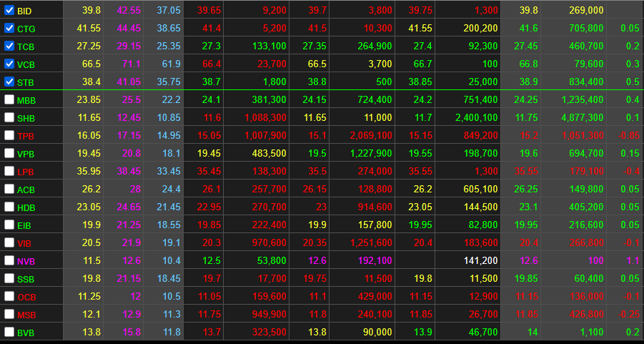Check the TPB row checkbox
Image resolution: width=644 pixels, height=344 pixels.
(x=9, y=135)
